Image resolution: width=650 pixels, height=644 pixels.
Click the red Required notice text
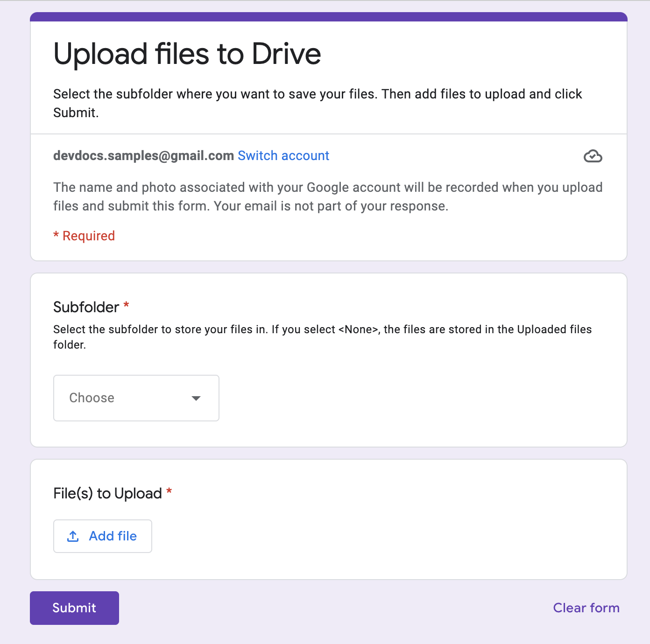84,236
